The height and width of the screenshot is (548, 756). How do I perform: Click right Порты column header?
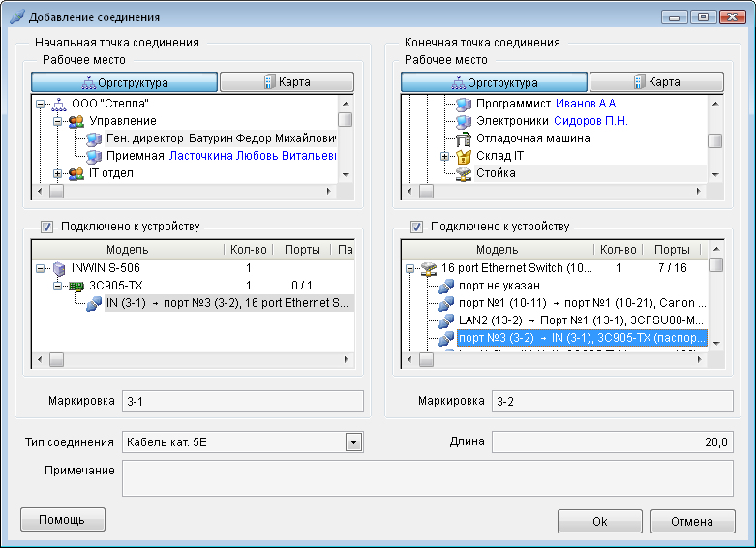point(672,250)
